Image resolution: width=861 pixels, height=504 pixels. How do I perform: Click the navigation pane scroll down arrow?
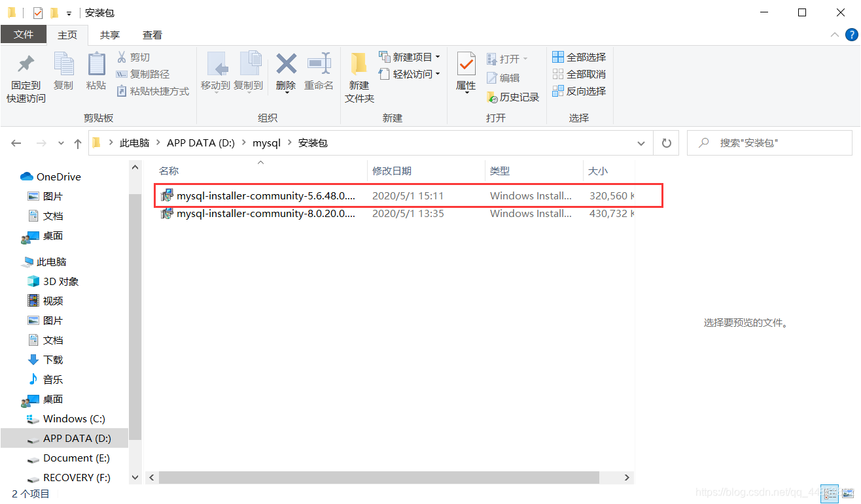(x=135, y=478)
